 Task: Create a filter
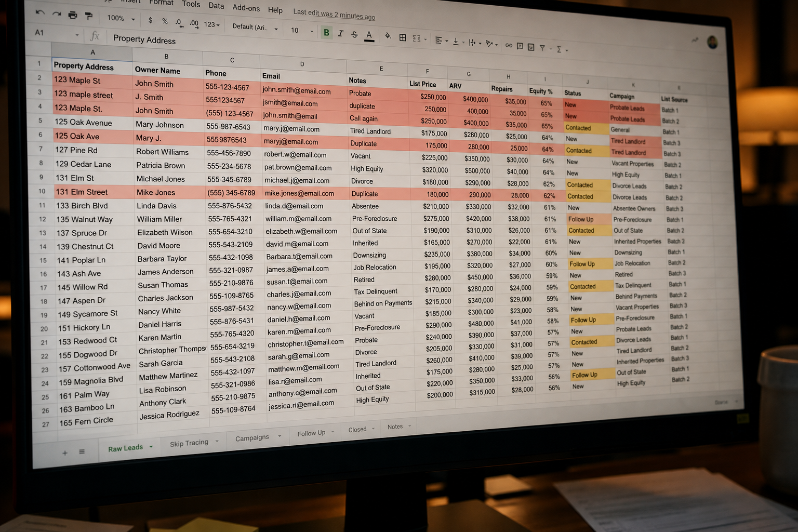click(542, 48)
